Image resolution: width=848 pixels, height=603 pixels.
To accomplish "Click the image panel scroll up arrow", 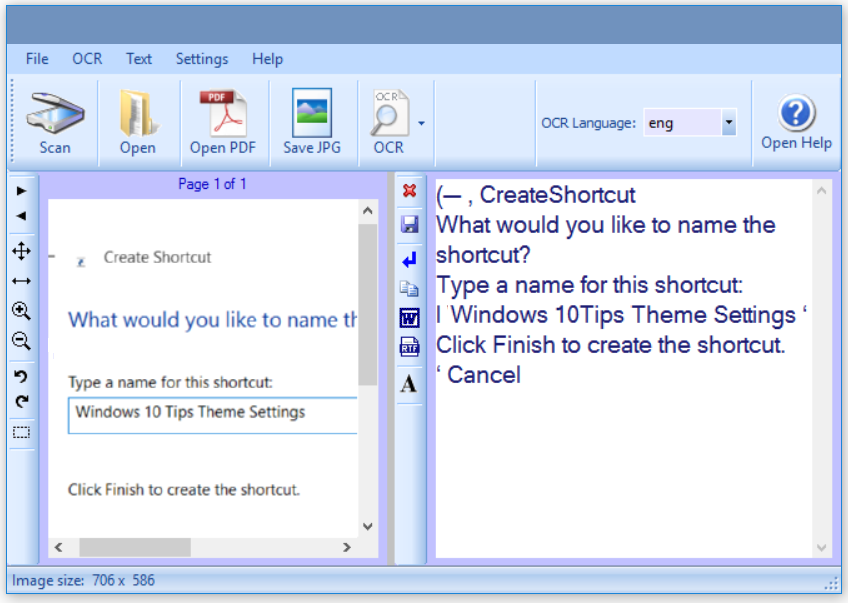I will (368, 211).
